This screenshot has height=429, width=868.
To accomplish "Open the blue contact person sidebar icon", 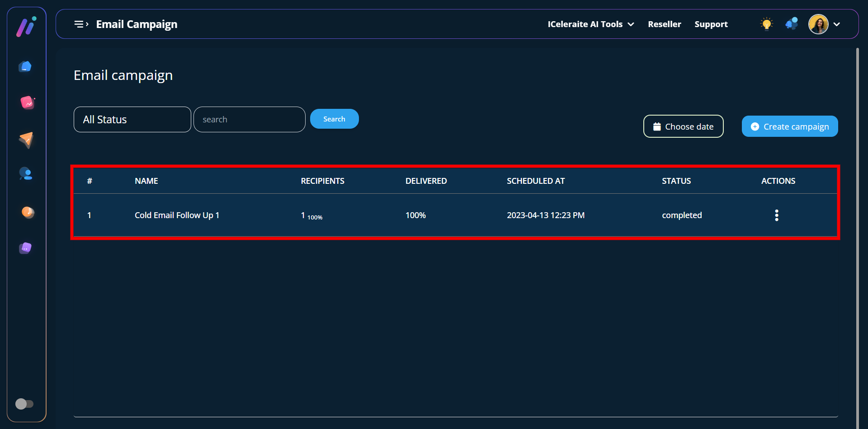I will pyautogui.click(x=26, y=174).
